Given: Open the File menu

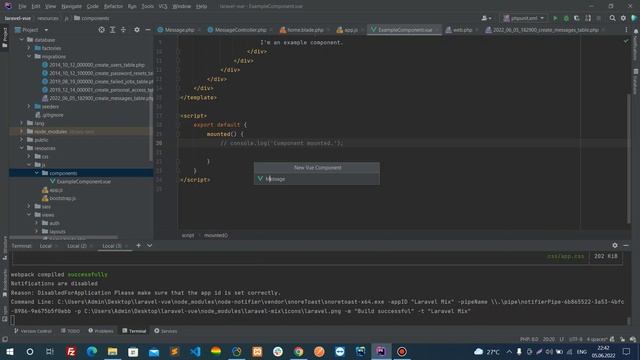Looking at the screenshot, I should coord(22,6).
